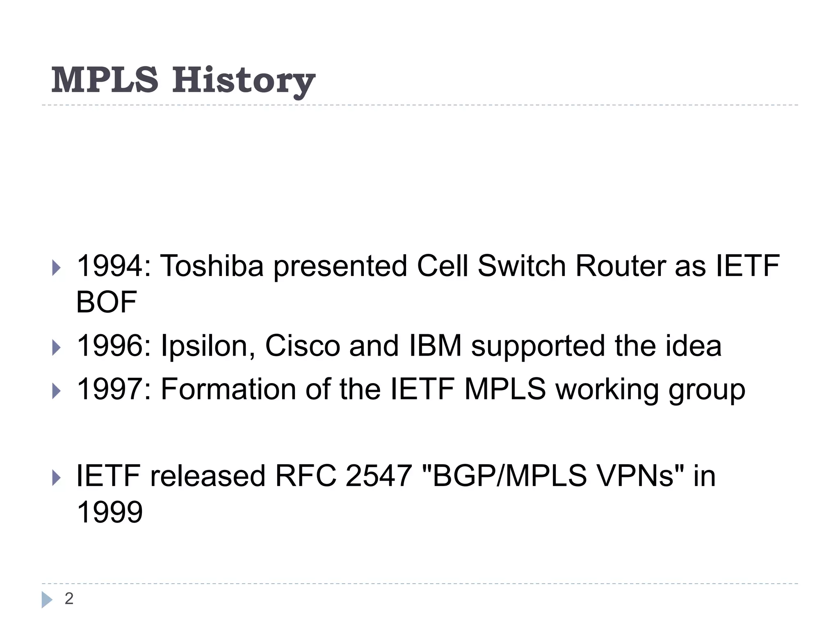
Task: Click the footer triangle next to the page number
Action: point(47,600)
